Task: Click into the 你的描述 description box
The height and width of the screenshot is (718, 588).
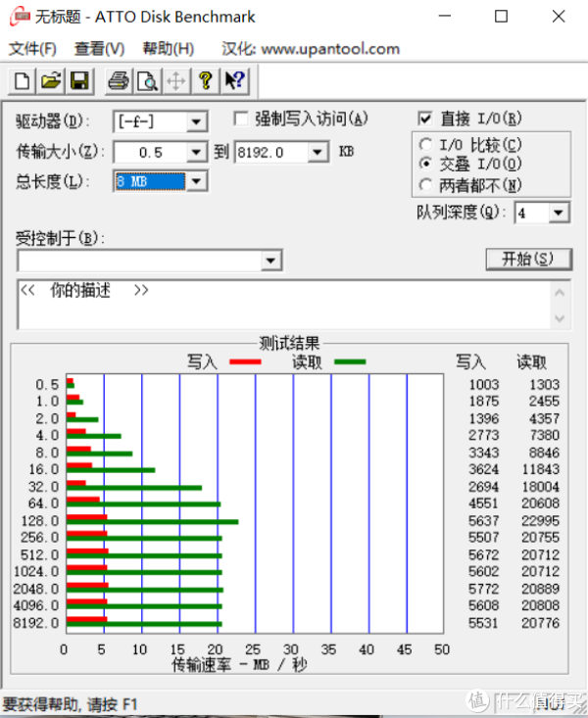Action: pos(284,305)
